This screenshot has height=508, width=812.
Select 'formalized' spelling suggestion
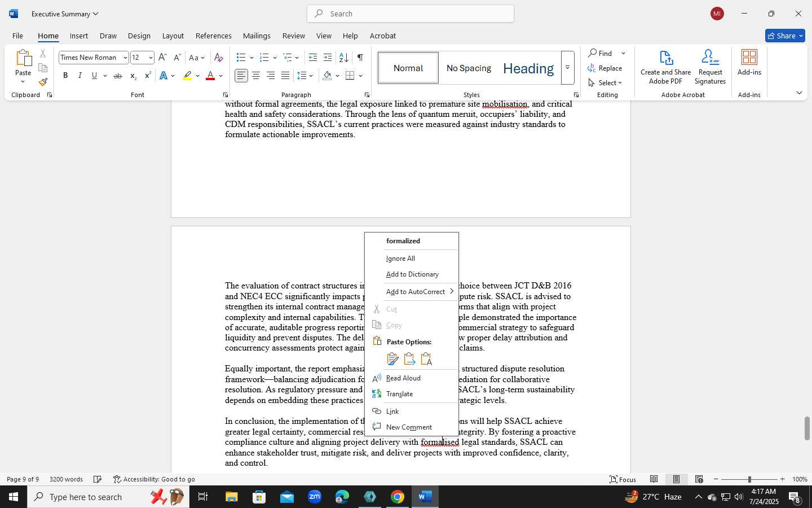tap(412, 241)
